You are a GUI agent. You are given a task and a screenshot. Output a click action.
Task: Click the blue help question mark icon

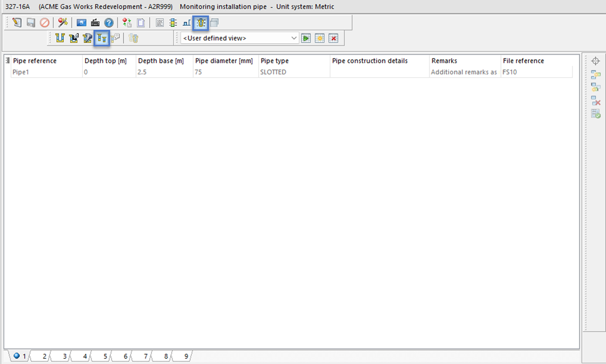109,23
